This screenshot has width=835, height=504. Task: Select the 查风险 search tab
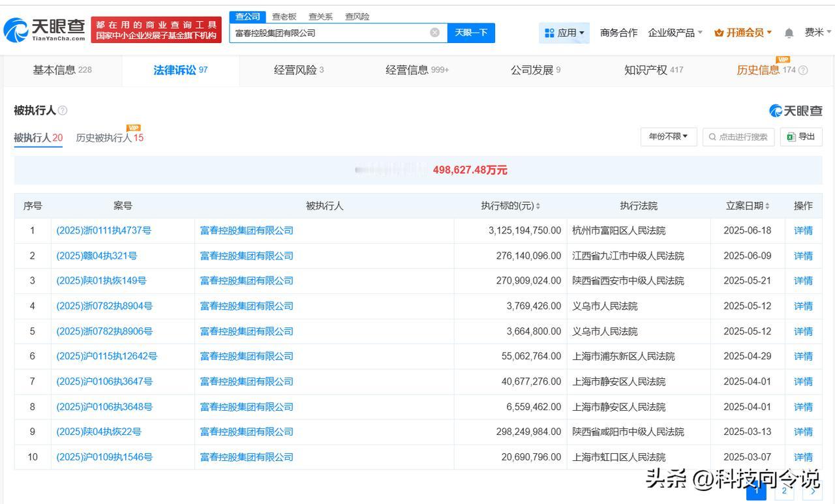tap(357, 16)
